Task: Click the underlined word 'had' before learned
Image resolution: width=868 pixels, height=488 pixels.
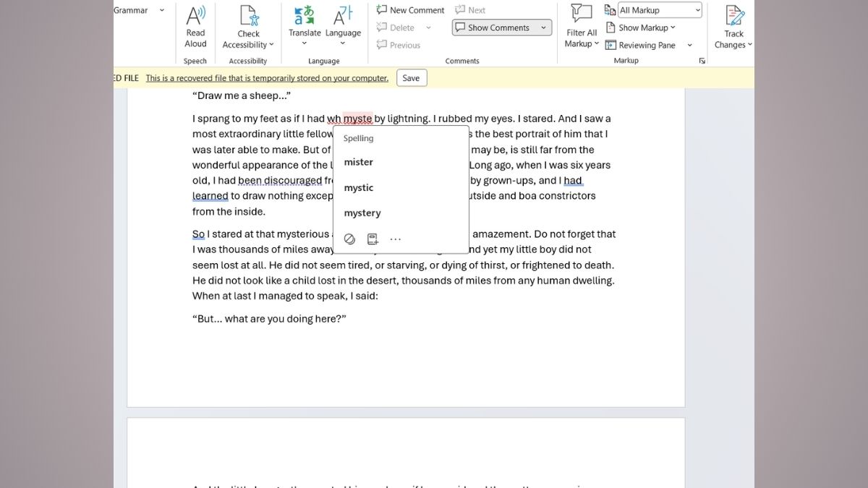Action: [573, 181]
